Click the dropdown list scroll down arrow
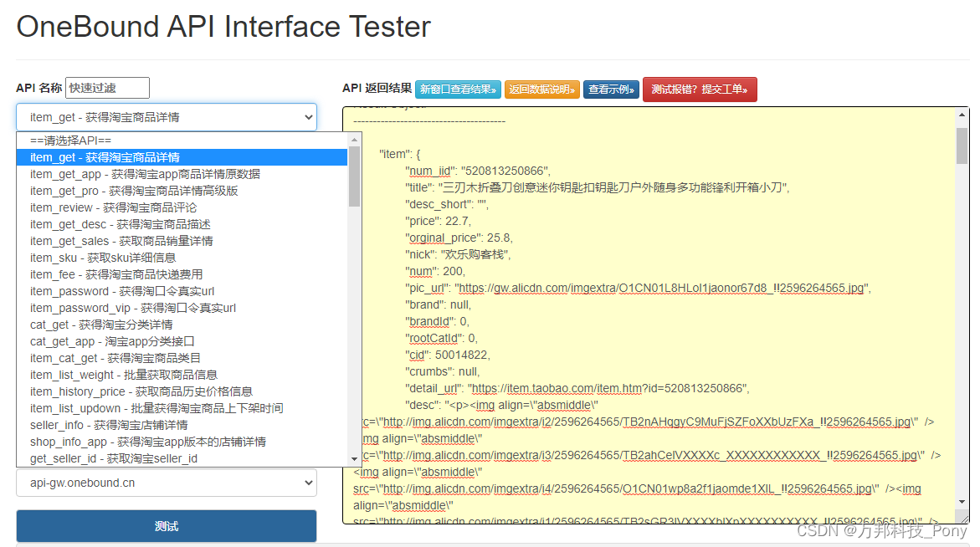 click(354, 459)
